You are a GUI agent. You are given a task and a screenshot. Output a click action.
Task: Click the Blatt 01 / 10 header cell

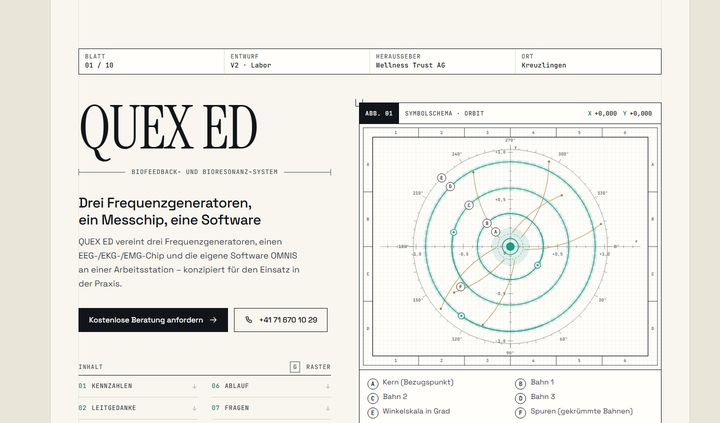click(x=152, y=61)
